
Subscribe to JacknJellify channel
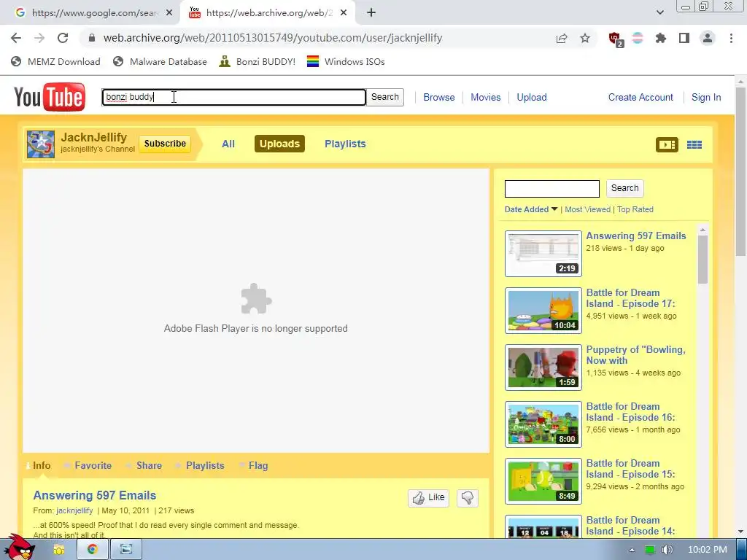pyautogui.click(x=165, y=144)
